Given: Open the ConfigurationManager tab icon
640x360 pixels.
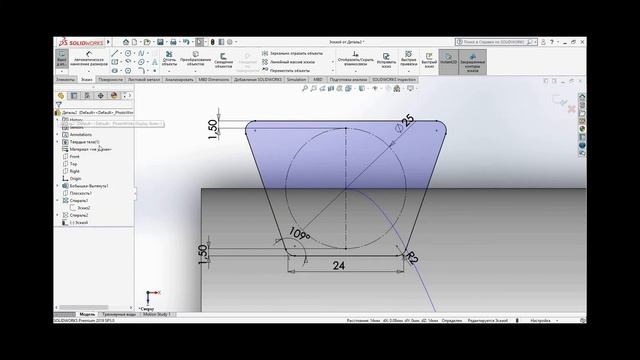Looking at the screenshot, I should (x=87, y=96).
